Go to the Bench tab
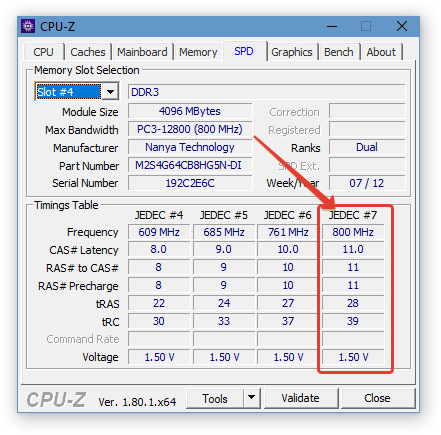Screen dimensions: 441x435 [339, 52]
